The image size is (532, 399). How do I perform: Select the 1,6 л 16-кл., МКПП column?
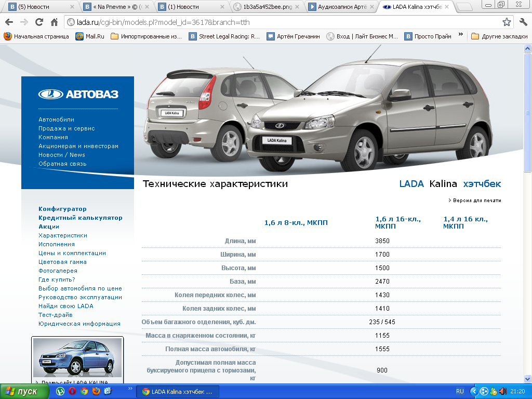click(x=398, y=222)
